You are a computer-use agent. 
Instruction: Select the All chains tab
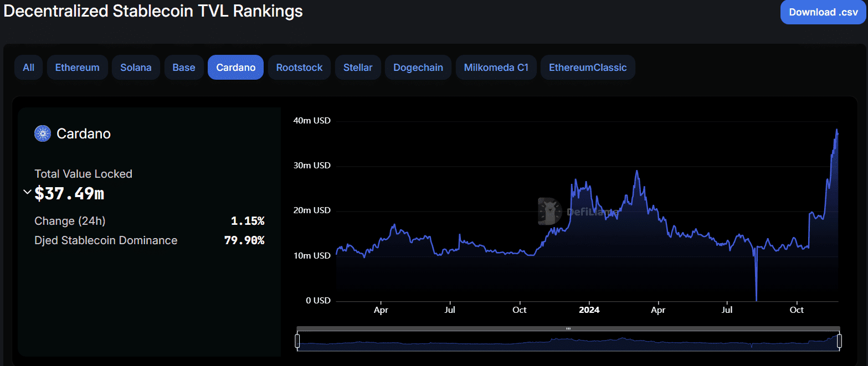(x=28, y=68)
